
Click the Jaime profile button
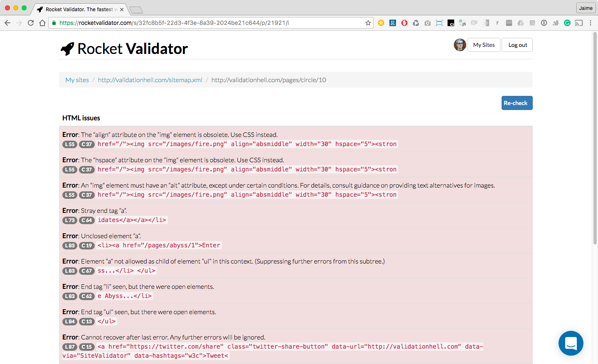586,8
